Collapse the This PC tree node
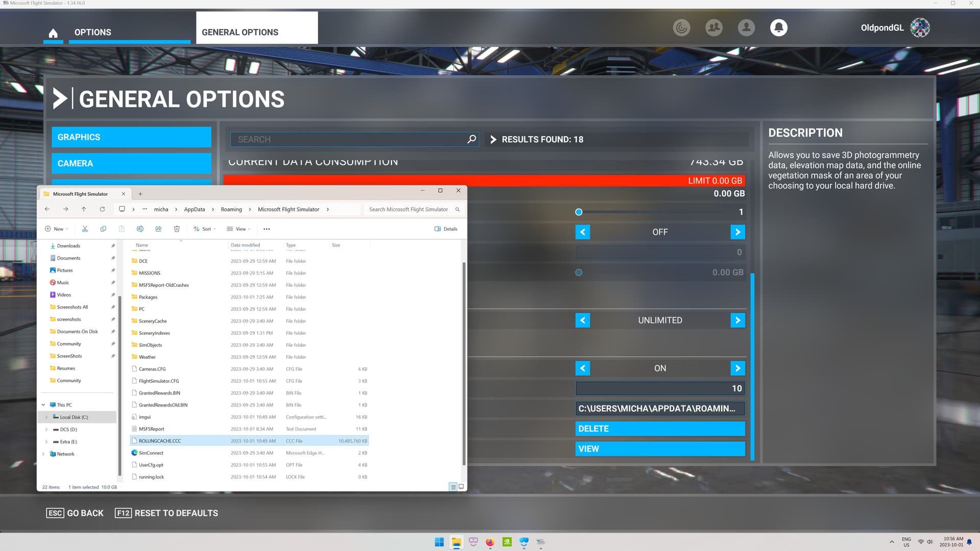The width and height of the screenshot is (980, 551). 43,405
